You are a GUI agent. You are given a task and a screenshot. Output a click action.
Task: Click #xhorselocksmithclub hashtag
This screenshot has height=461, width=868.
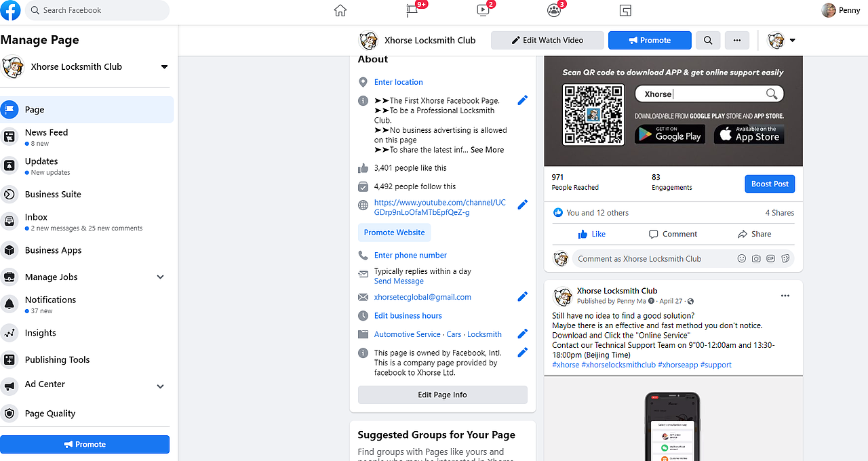[618, 365]
